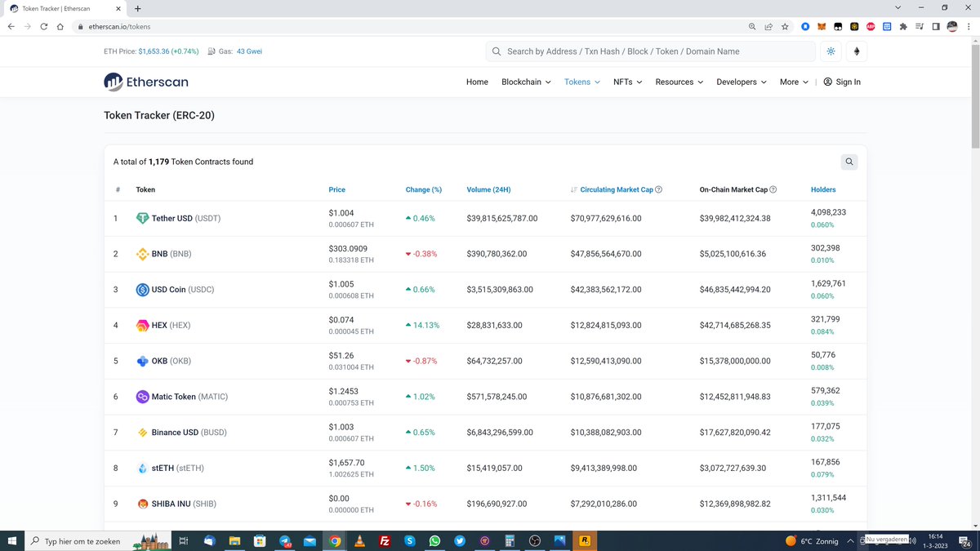Click the BNB token logo
The width and height of the screenshot is (980, 551).
(142, 254)
